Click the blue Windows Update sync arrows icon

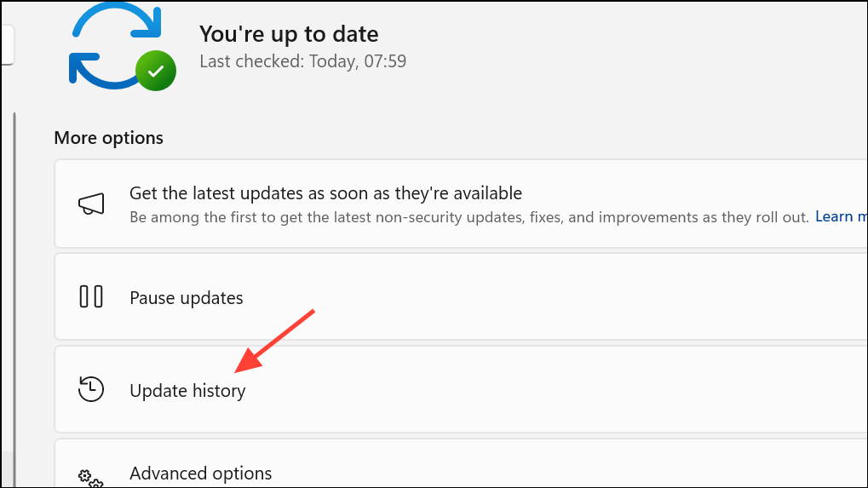[115, 47]
